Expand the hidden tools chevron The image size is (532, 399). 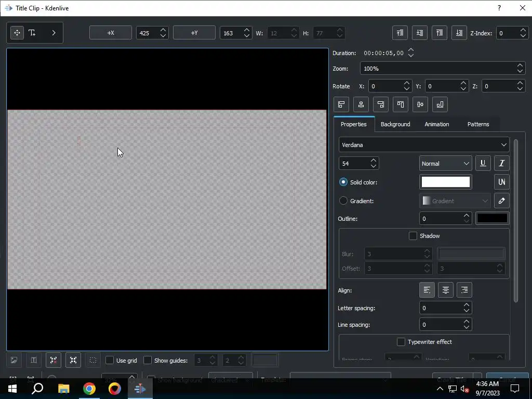point(54,33)
